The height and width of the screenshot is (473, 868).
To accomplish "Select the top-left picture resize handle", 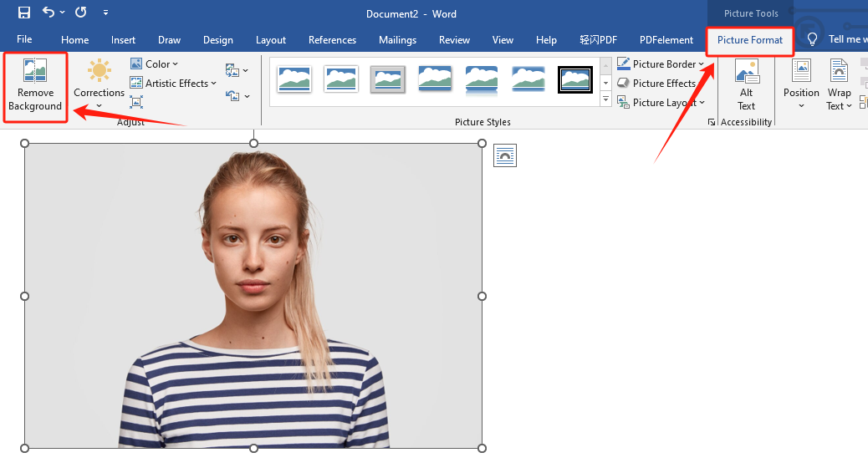I will coord(24,143).
